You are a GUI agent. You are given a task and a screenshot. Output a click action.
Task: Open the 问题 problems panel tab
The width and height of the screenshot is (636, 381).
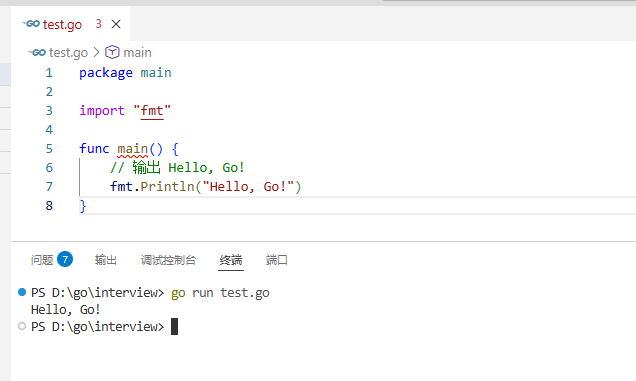pos(42,260)
